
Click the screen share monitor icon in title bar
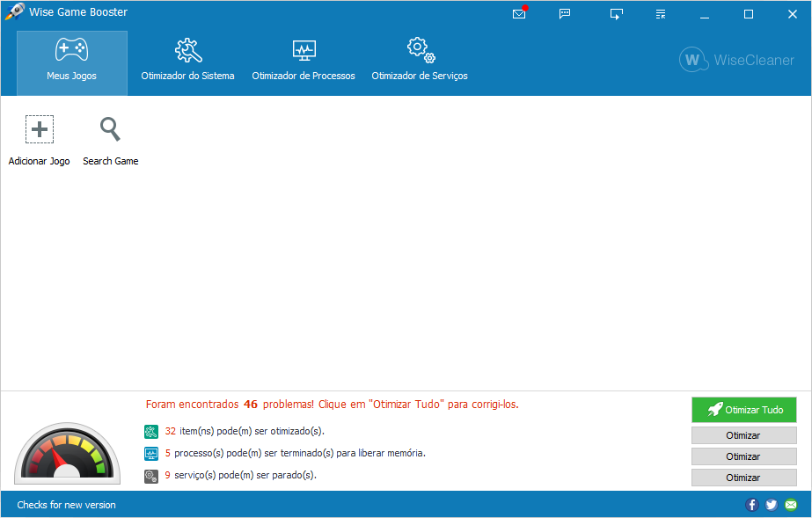pos(616,14)
